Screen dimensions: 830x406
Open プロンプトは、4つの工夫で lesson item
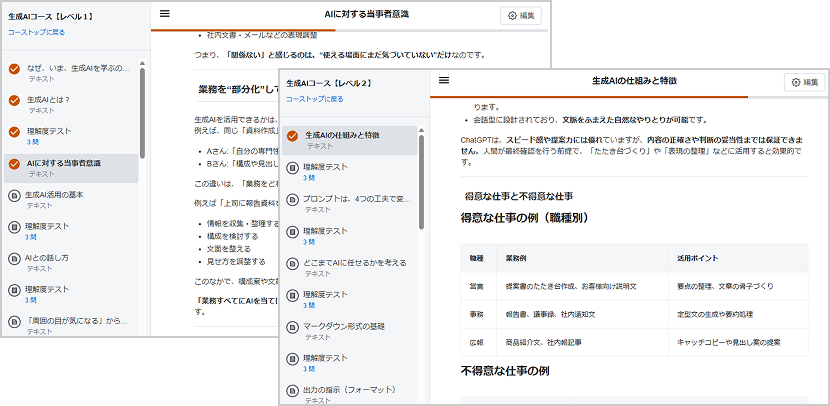coord(355,198)
